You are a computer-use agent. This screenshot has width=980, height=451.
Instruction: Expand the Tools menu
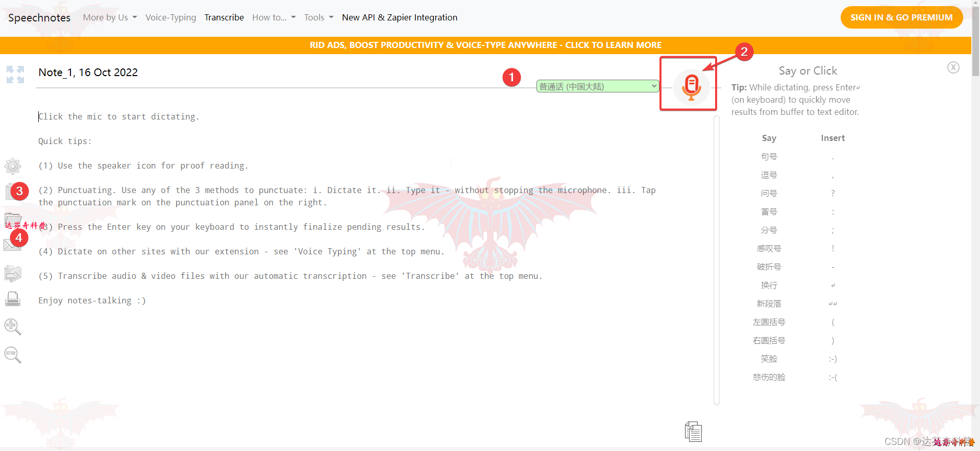(x=318, y=17)
